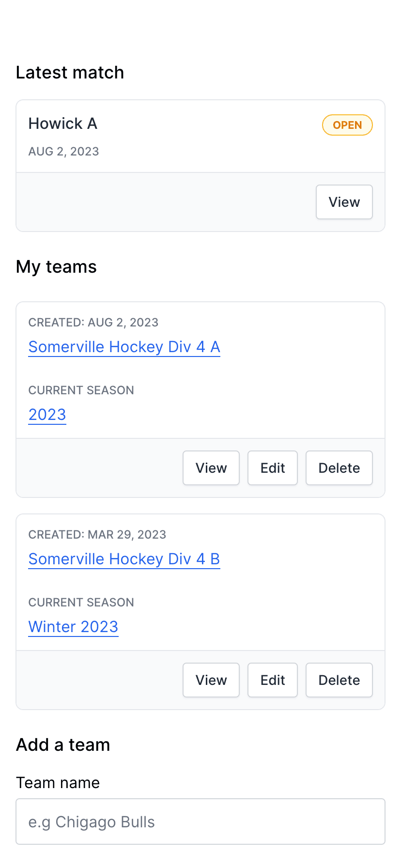Click the Team name field label
The height and width of the screenshot is (868, 401).
point(58,783)
